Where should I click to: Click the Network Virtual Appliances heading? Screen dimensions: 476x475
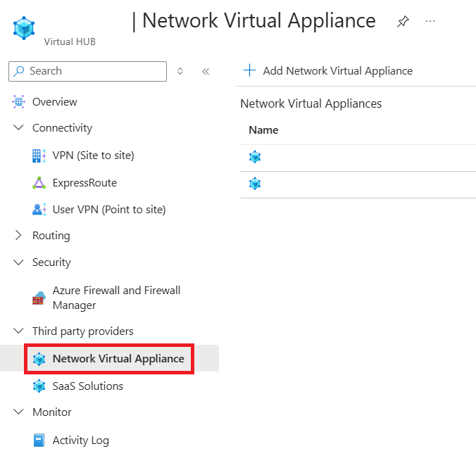click(x=311, y=103)
